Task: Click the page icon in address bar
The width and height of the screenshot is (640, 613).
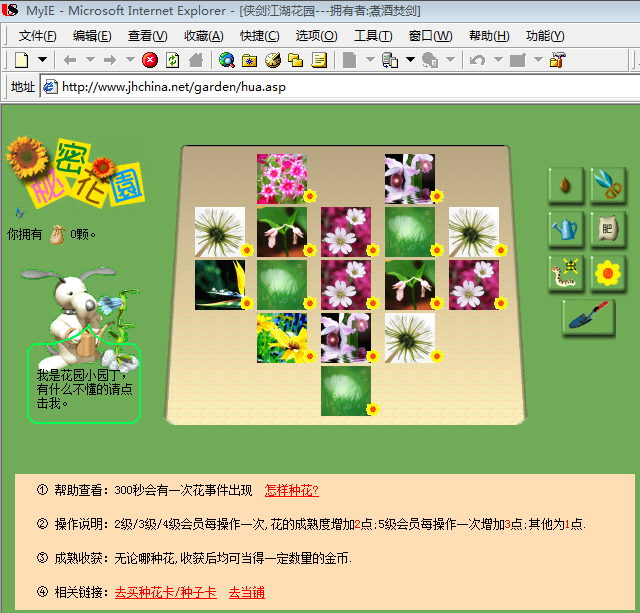Action: point(50,87)
